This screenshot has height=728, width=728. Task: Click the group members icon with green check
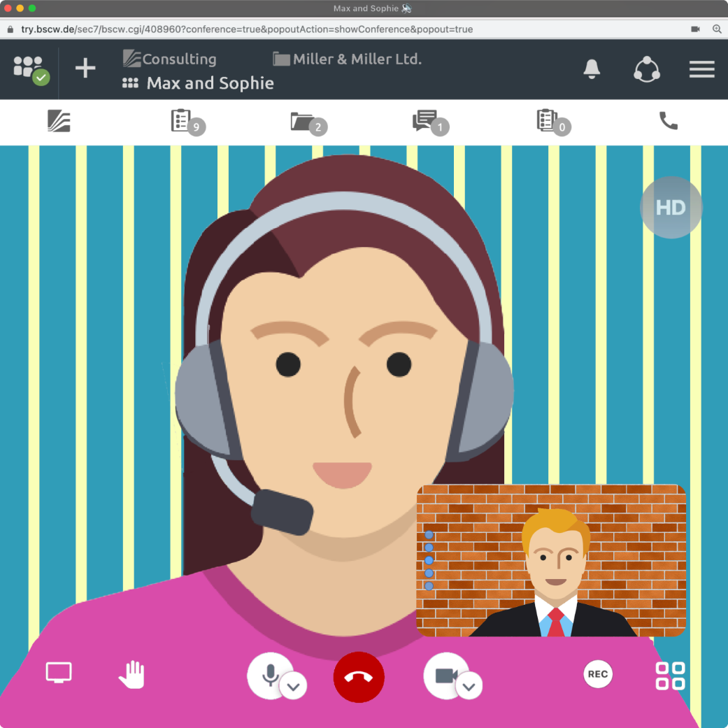coord(31,70)
